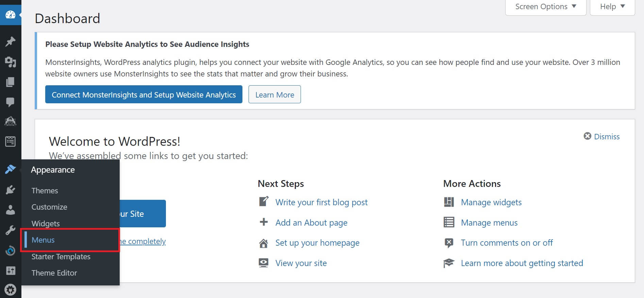Open Menus in the Appearance submenu
Viewport: 644px width, 298px height.
43,240
